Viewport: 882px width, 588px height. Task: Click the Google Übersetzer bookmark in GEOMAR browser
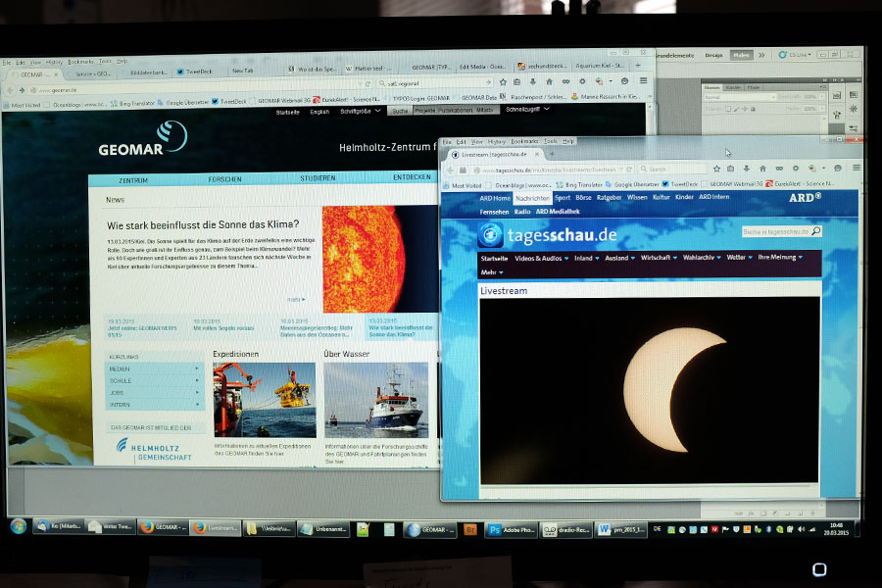[x=183, y=102]
